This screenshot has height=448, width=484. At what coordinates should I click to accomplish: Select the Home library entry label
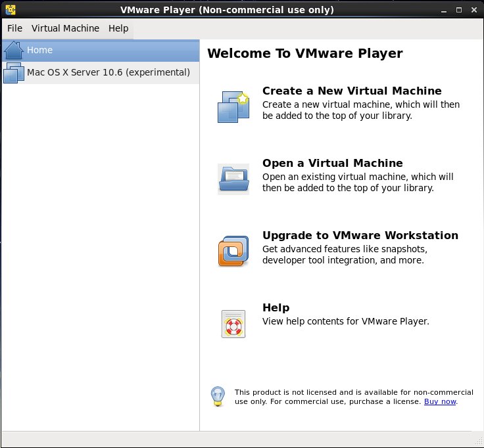point(40,50)
